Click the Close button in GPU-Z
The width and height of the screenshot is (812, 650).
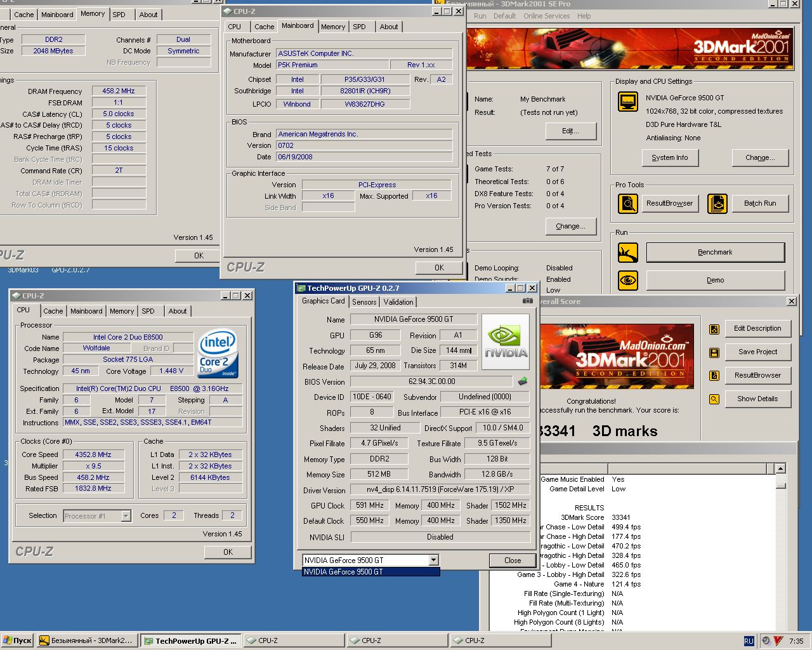(513, 560)
